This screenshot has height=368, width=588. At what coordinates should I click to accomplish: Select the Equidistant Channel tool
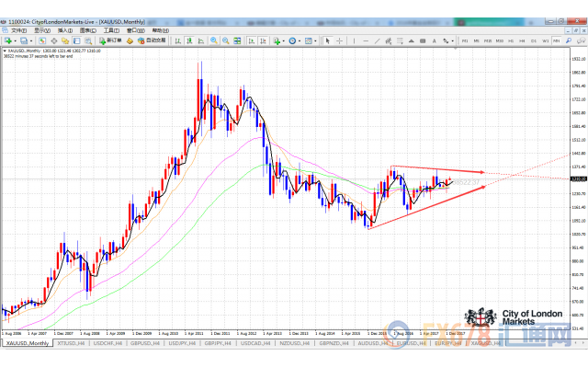388,40
